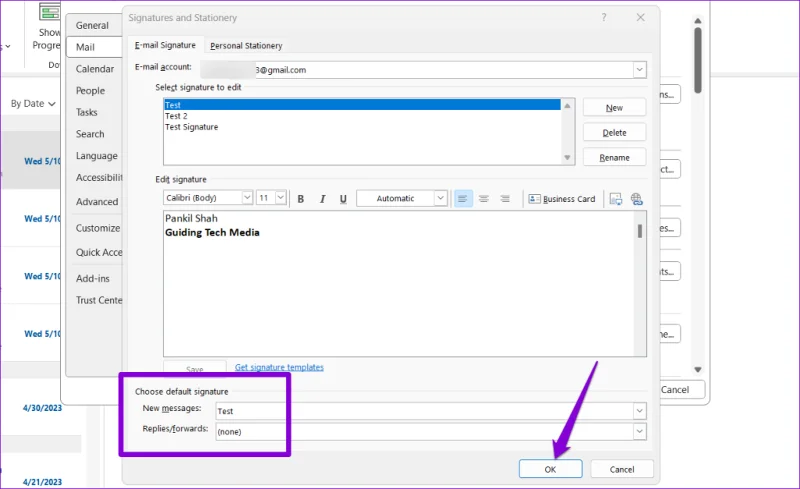Open By Date sort dropdown in Outlook

pyautogui.click(x=33, y=104)
